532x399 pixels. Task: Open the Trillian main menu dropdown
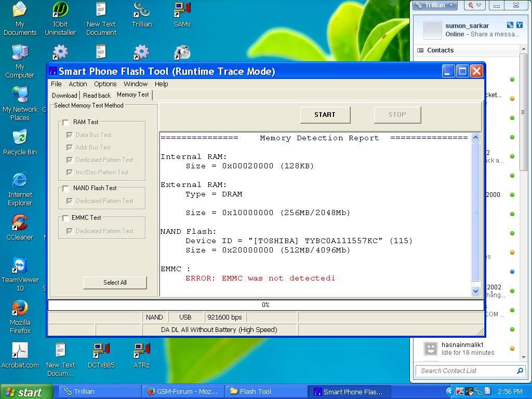[435, 5]
